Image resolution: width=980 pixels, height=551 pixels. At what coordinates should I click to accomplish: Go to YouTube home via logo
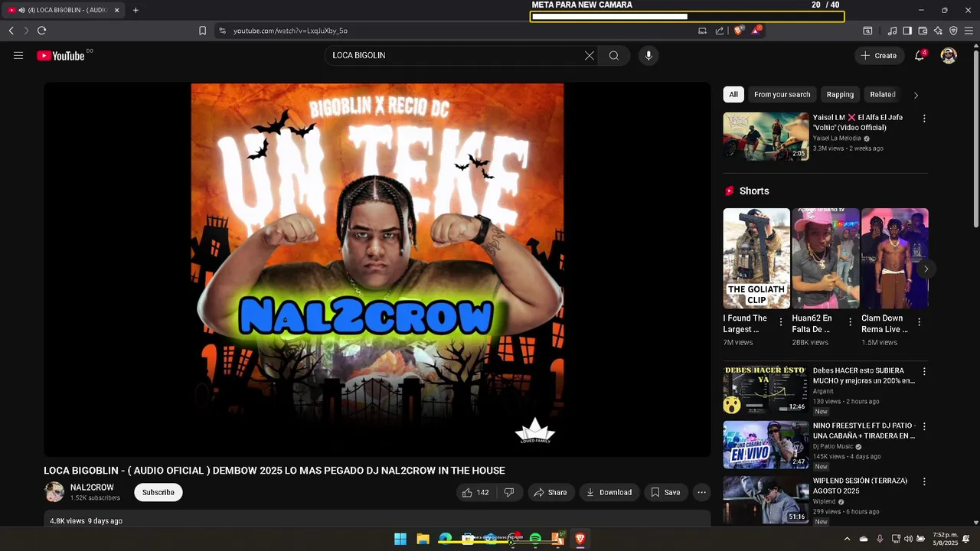pos(60,55)
